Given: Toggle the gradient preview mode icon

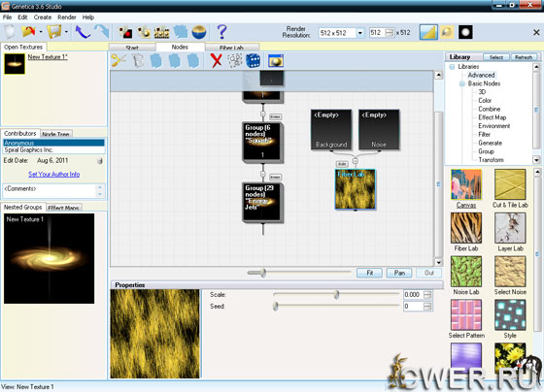Looking at the screenshot, I should tap(428, 32).
